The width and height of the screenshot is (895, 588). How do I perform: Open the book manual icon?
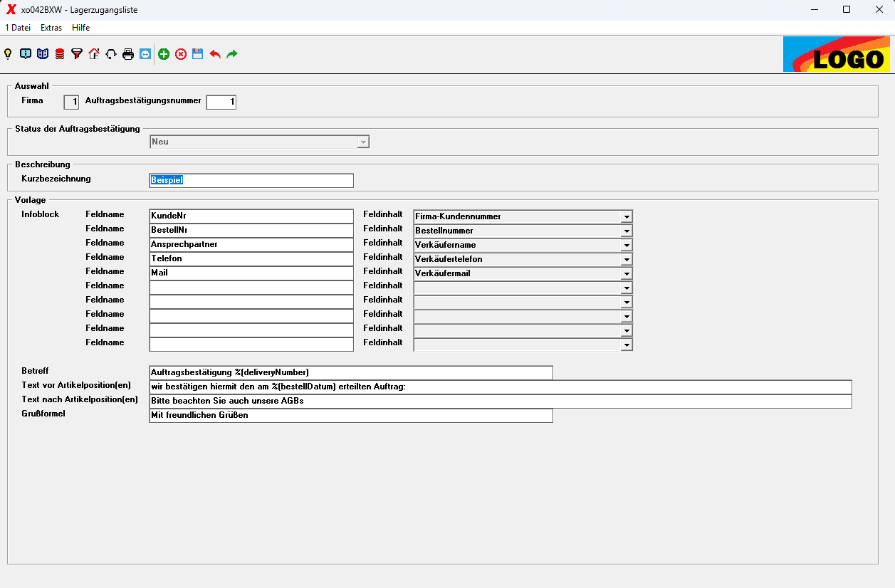[x=43, y=54]
